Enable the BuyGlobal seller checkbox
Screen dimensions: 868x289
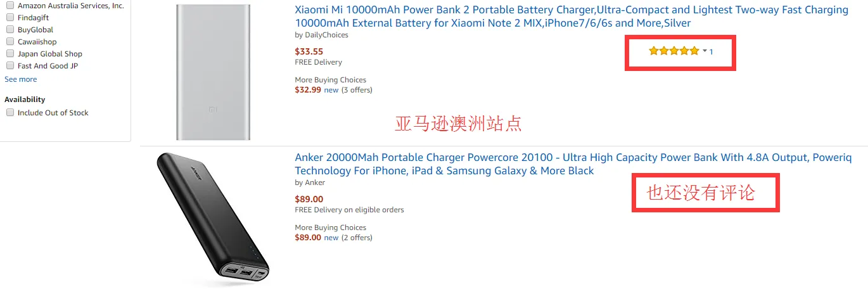pyautogui.click(x=10, y=29)
